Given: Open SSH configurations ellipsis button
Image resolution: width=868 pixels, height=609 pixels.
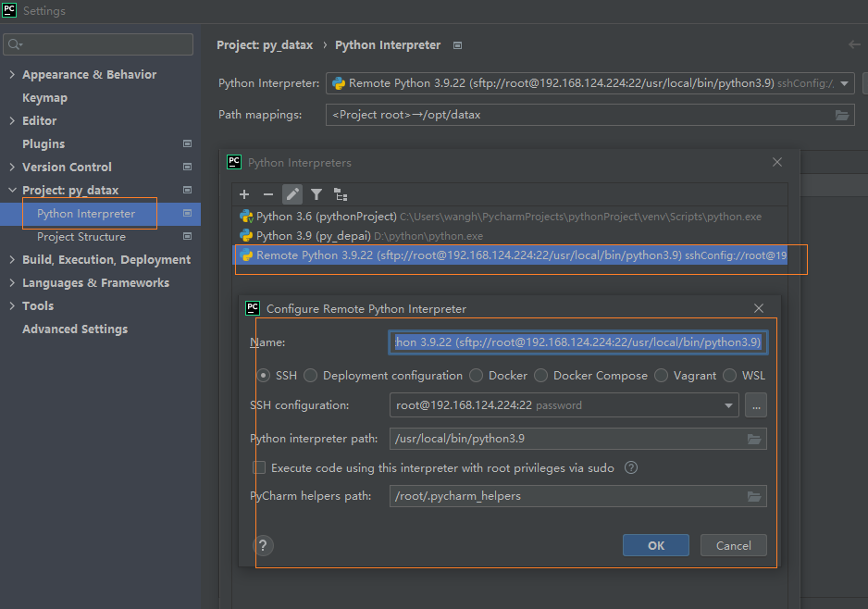Looking at the screenshot, I should (x=756, y=405).
